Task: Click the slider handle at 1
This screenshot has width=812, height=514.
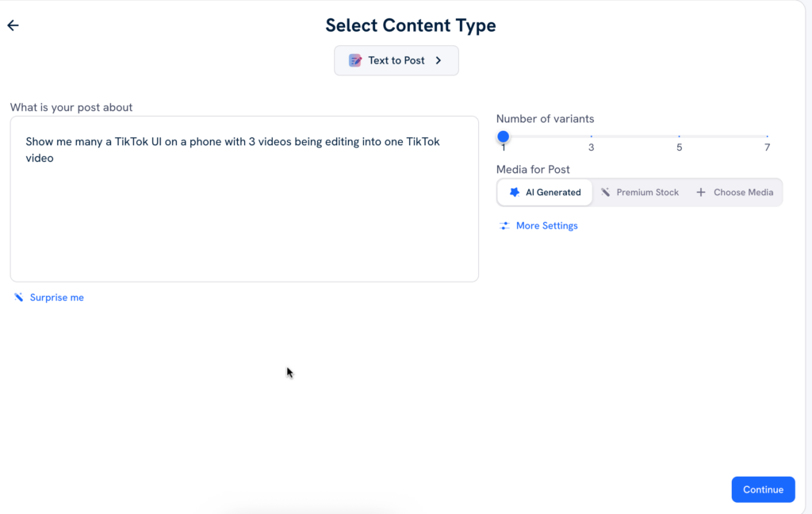Action: pos(503,136)
